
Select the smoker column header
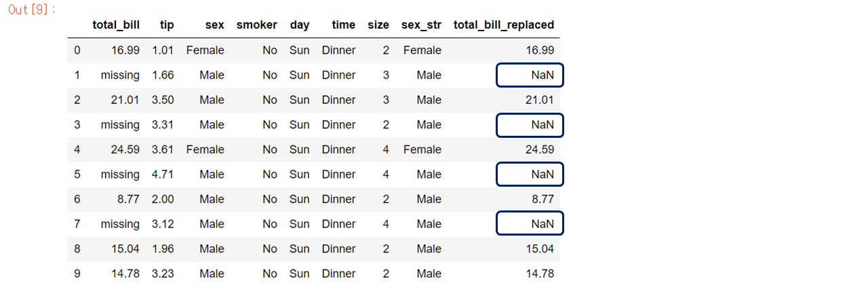(257, 25)
